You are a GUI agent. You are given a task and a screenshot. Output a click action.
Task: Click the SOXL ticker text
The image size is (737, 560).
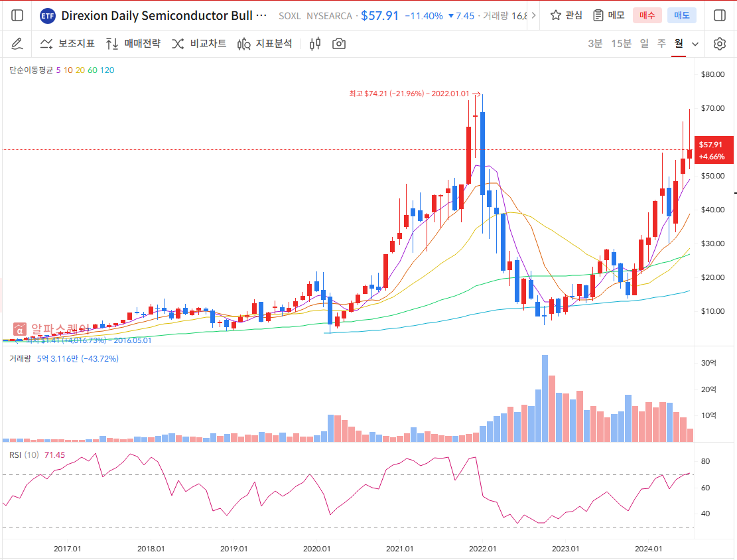tap(289, 16)
